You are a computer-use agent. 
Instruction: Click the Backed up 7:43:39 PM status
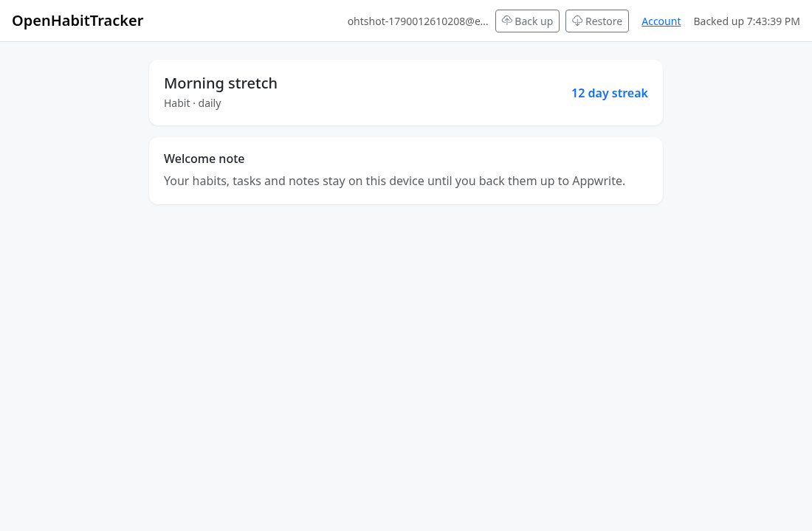(x=747, y=21)
